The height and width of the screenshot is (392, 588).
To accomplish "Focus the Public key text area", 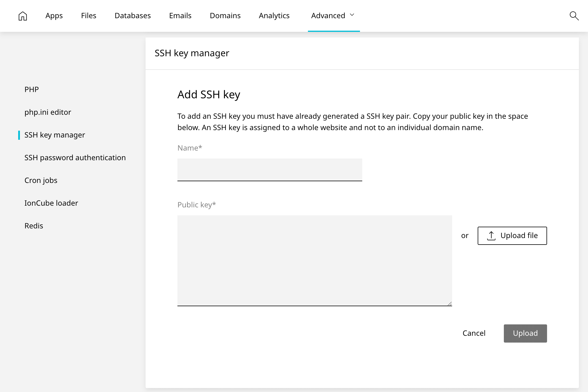I will [x=314, y=260].
